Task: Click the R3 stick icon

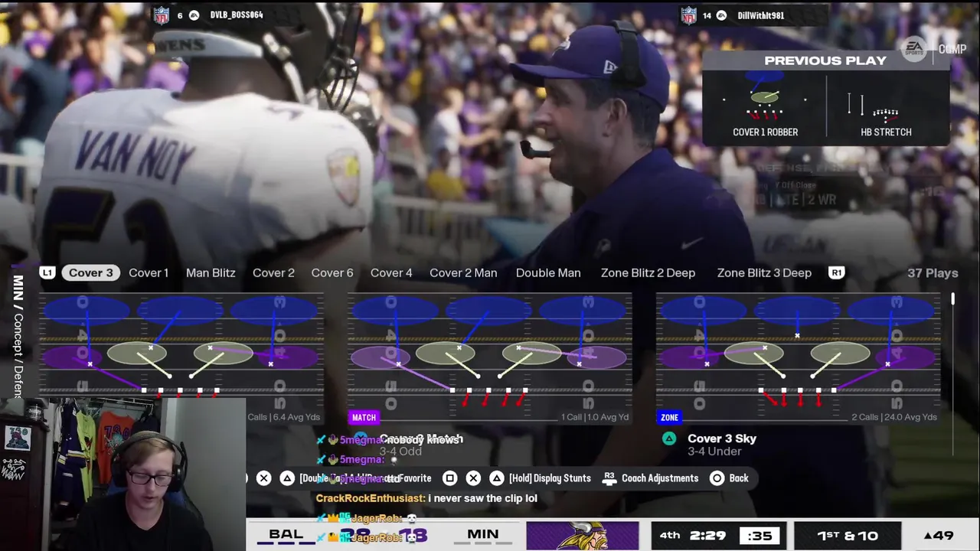Action: (x=609, y=478)
